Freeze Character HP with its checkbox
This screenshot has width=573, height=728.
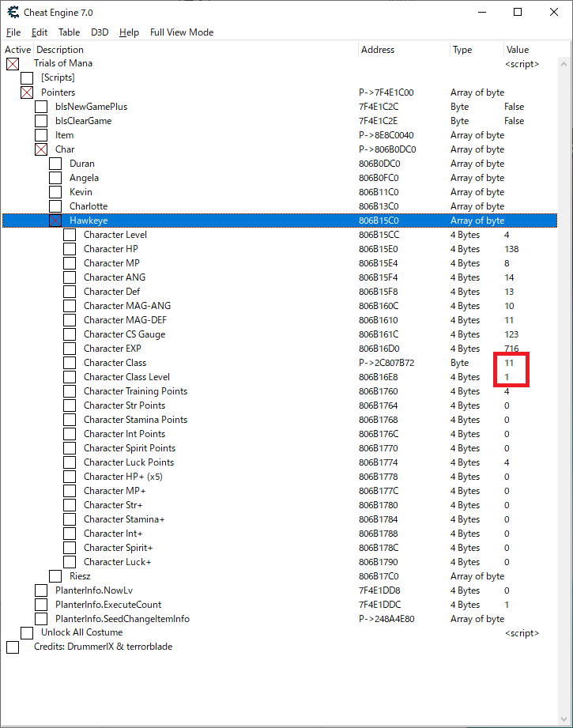click(70, 249)
